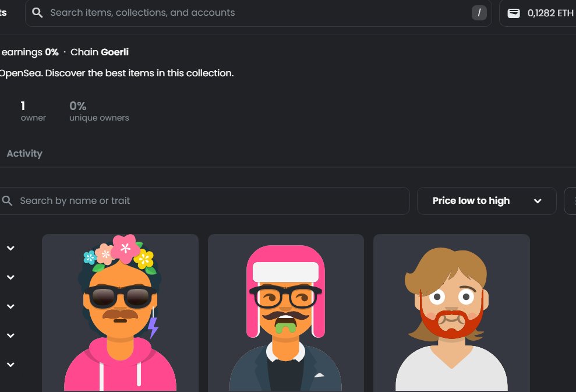Switch to the Activity tab

pyautogui.click(x=24, y=154)
